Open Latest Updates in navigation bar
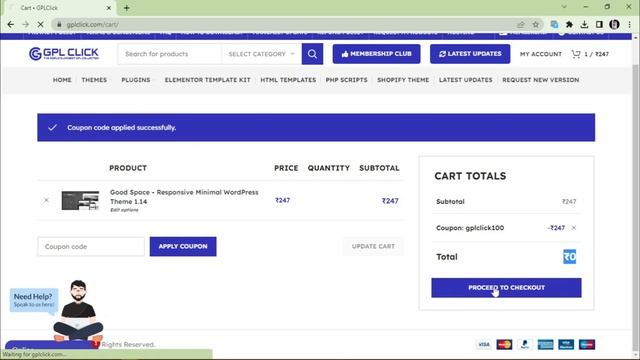This screenshot has height=360, width=640. point(466,80)
